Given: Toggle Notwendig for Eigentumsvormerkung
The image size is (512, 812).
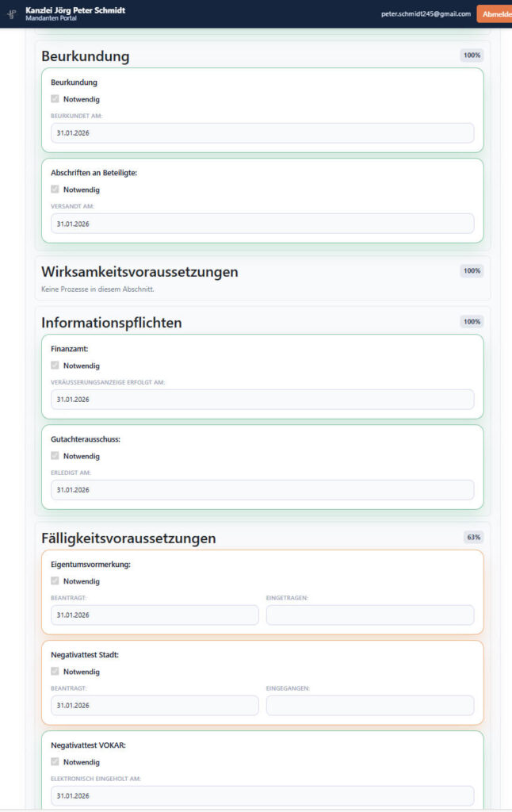Looking at the screenshot, I should coord(55,581).
